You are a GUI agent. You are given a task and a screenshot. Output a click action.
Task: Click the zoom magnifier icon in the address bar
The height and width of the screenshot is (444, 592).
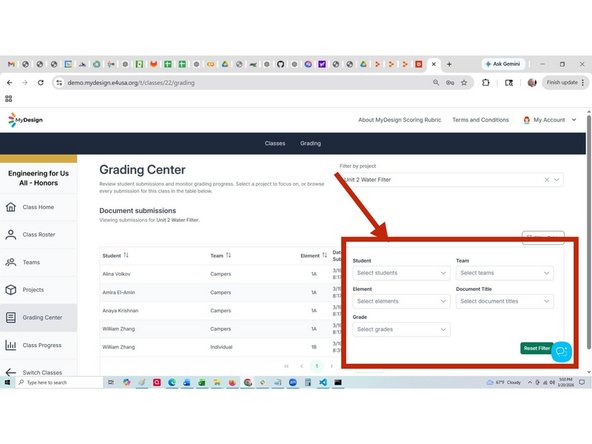coord(436,82)
